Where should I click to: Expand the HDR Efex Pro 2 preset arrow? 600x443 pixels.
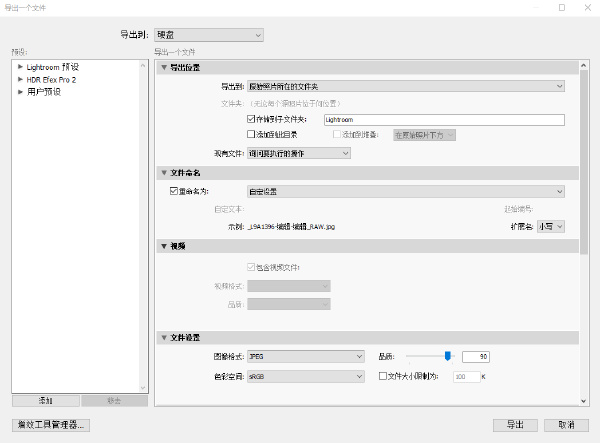pos(20,79)
